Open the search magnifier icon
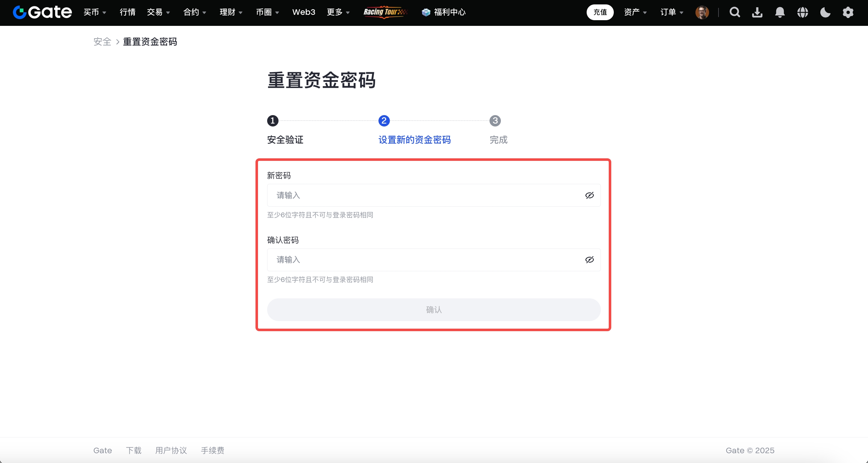868x463 pixels. [735, 13]
